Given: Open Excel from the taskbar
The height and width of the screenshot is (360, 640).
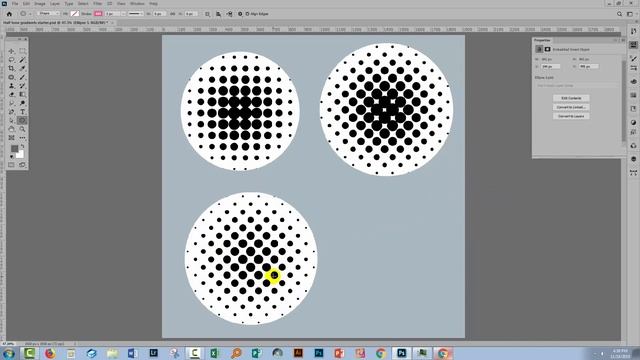Looking at the screenshot, I should (215, 353).
